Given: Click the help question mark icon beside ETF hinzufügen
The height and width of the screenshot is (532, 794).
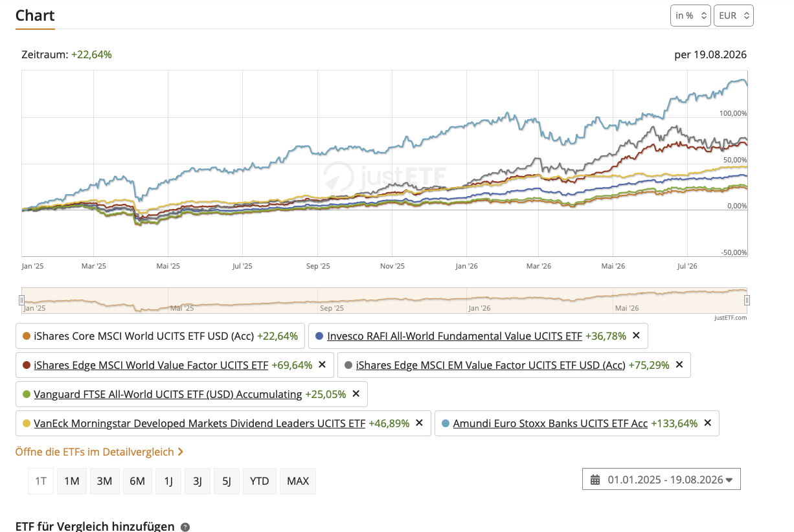Looking at the screenshot, I should 185,527.
